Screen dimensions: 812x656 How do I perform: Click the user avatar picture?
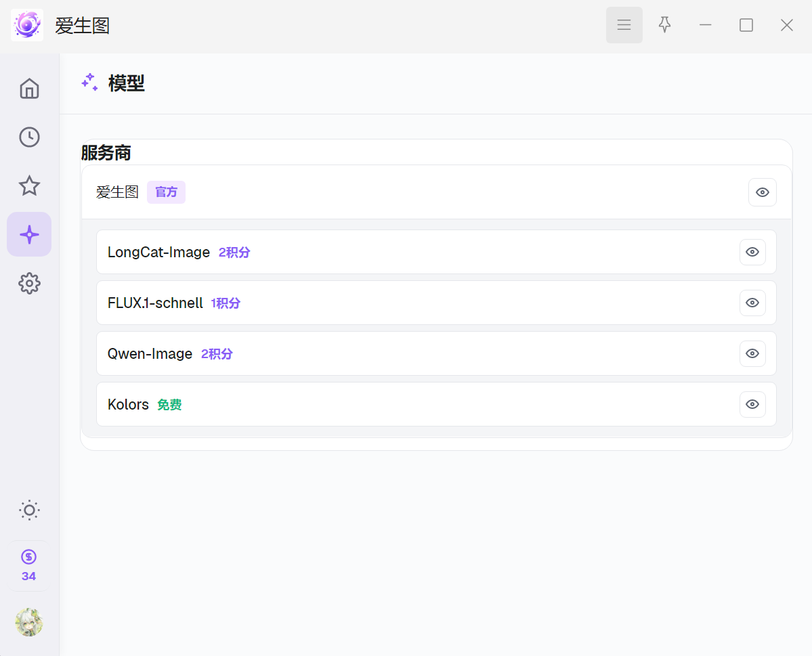coord(29,622)
